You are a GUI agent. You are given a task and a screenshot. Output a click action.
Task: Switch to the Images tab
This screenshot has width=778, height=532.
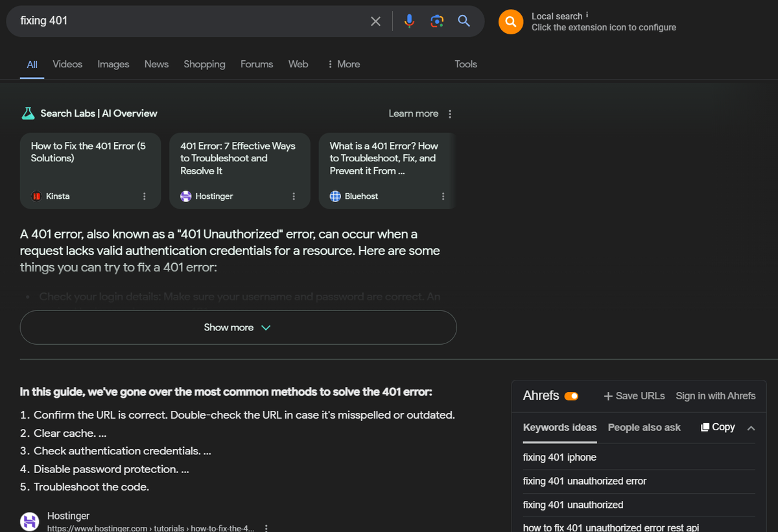click(x=113, y=64)
